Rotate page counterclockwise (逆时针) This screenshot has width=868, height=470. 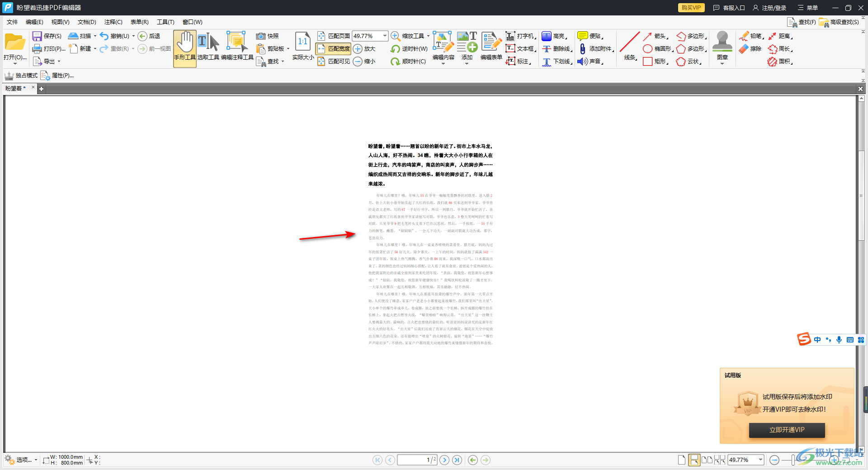[409, 48]
